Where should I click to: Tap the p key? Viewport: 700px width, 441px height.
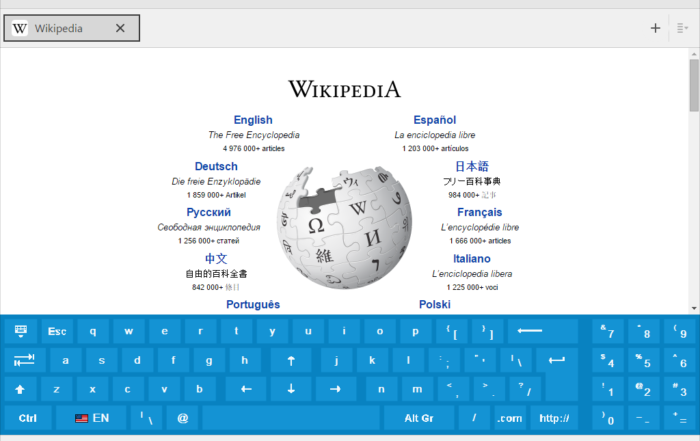point(415,331)
